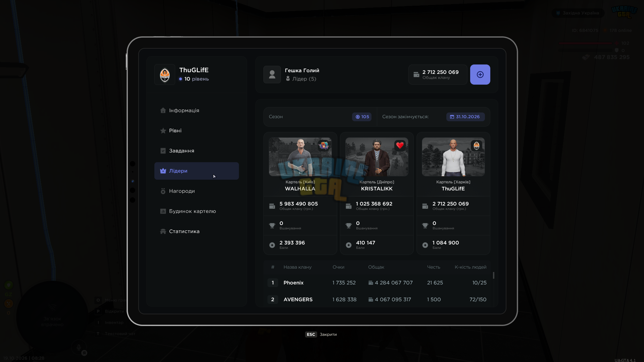Open Нагороди in the sidebar
This screenshot has width=644, height=362.
pos(196,191)
